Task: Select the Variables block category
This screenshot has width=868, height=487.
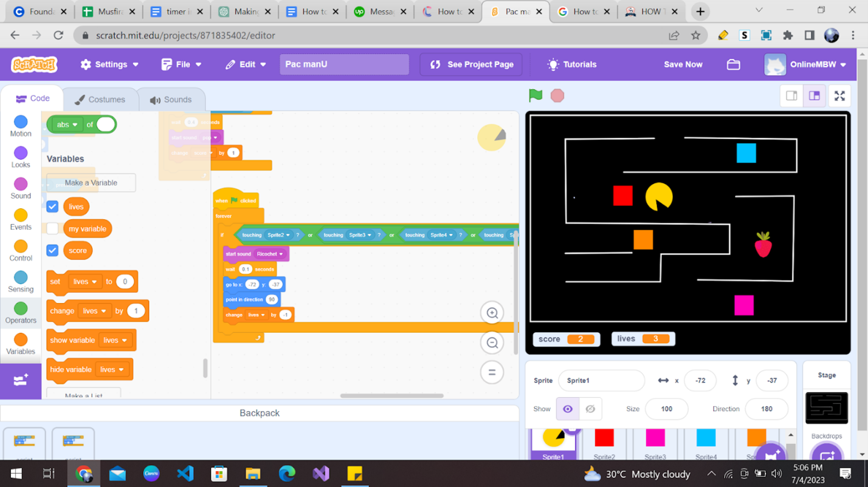Action: click(21, 344)
